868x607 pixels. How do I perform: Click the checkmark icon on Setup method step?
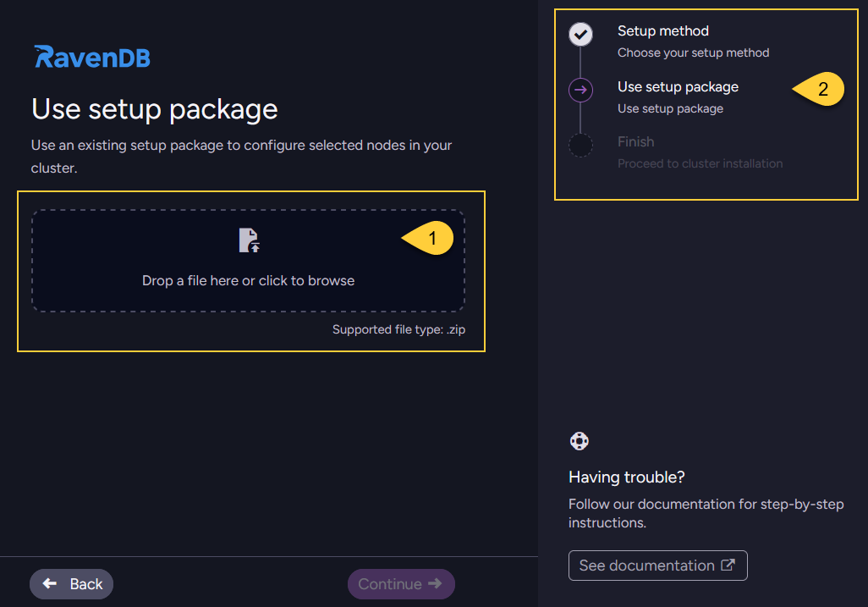coord(580,35)
